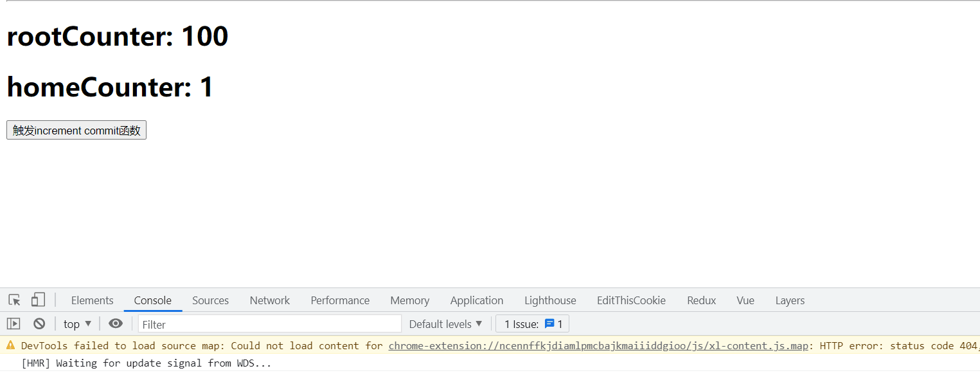Open the Vue DevTools tab
Screen dimensions: 980x373
[x=745, y=300]
